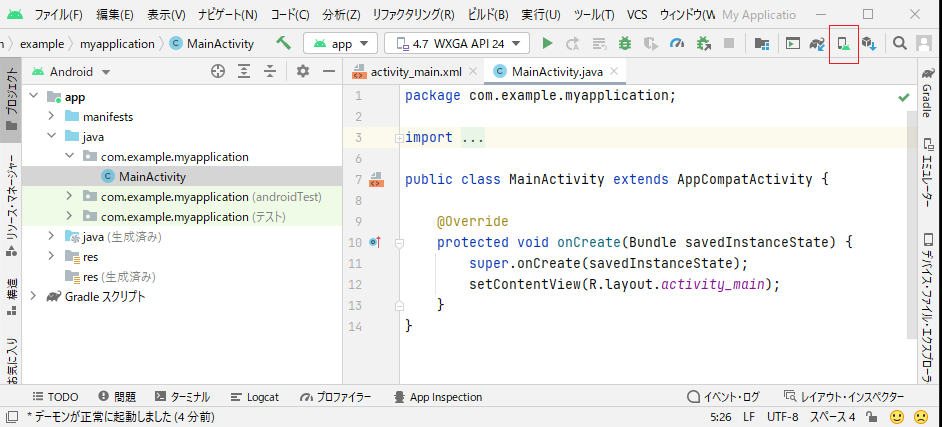
Task: Toggle the read-only lock icon in status bar
Action: (x=872, y=417)
